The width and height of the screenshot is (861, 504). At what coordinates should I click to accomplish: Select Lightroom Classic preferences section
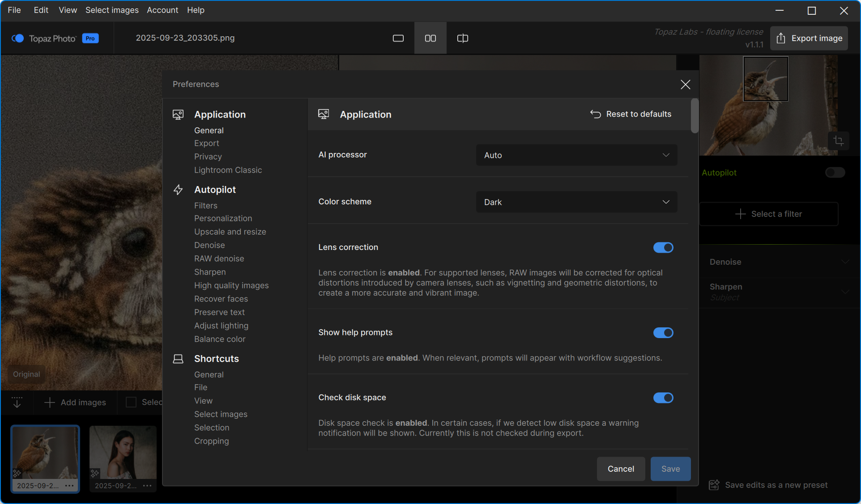(228, 170)
